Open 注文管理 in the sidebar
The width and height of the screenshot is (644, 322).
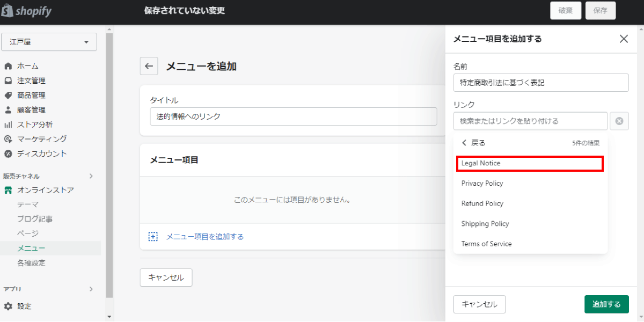31,80
